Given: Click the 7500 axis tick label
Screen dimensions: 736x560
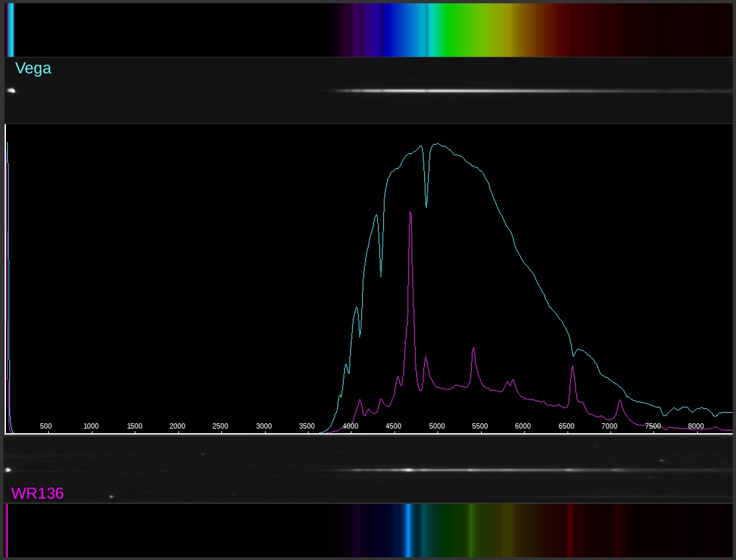Looking at the screenshot, I should 653,426.
